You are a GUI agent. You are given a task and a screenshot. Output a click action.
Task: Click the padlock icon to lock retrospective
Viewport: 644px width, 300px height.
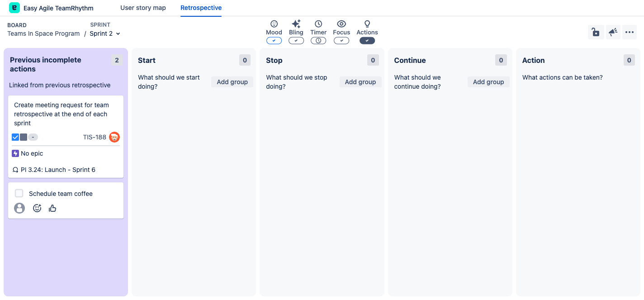point(596,32)
